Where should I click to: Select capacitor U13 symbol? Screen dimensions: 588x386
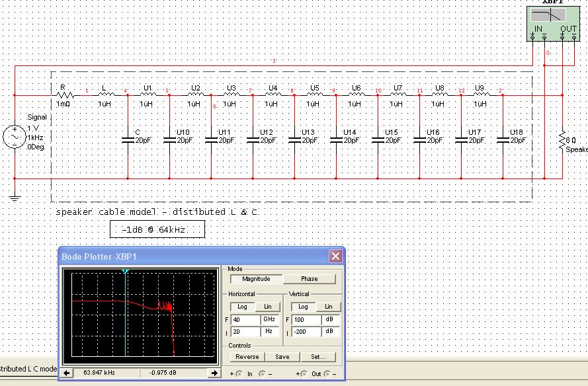tap(294, 140)
